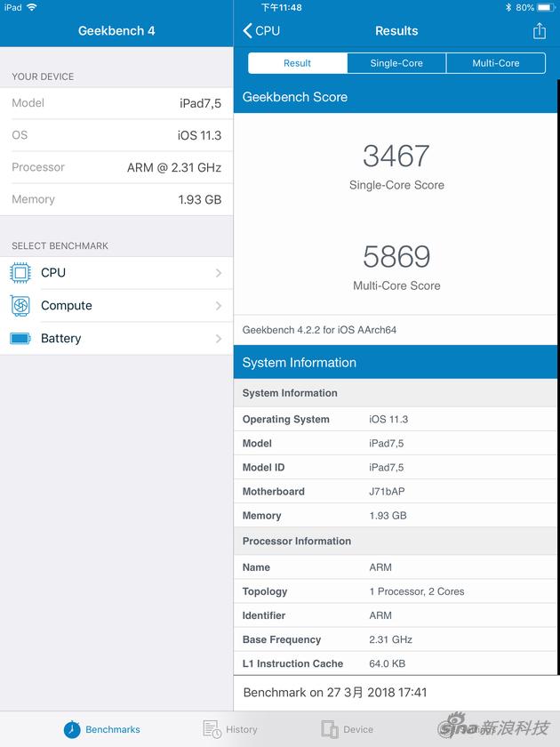Switch to the Result segment
560x747 pixels.
click(x=298, y=63)
